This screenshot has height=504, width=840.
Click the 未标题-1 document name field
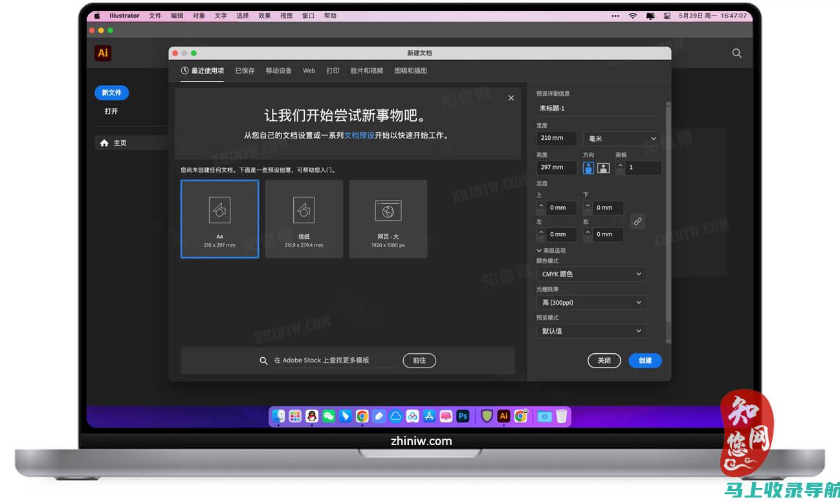tap(599, 108)
